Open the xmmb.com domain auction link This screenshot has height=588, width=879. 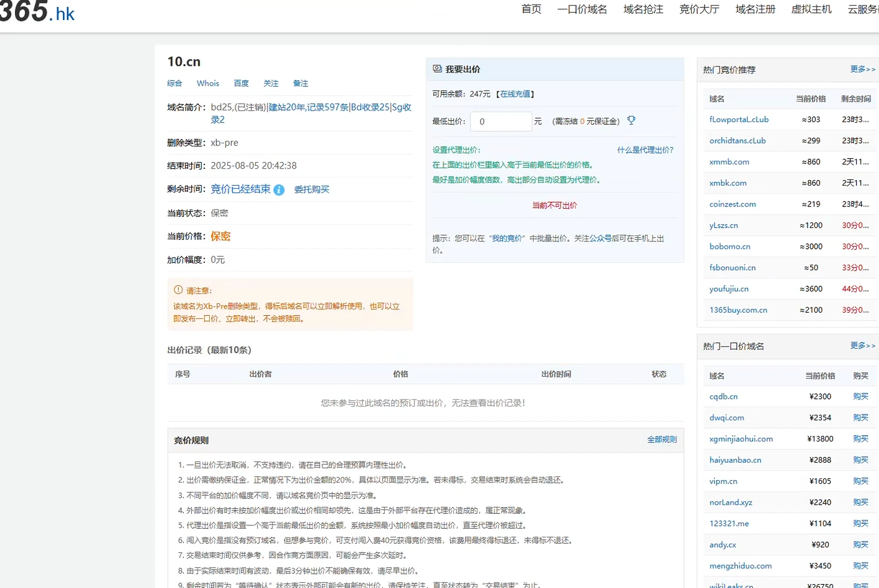coord(729,162)
